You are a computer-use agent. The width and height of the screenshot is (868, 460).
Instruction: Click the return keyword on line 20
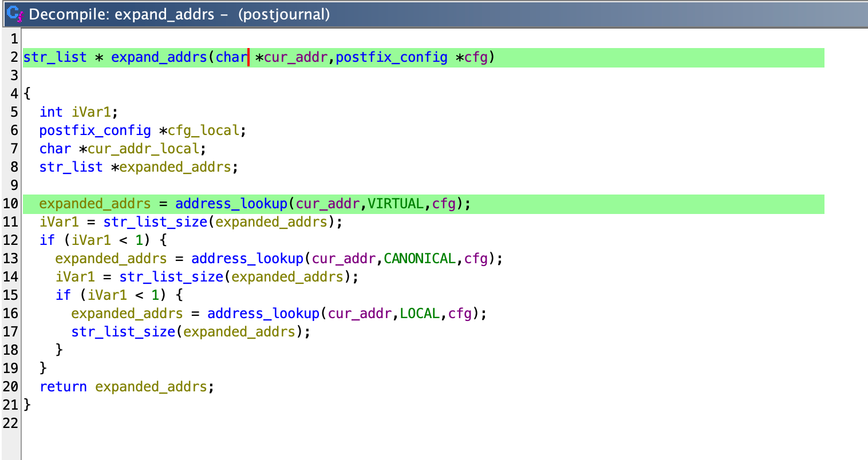pos(63,387)
